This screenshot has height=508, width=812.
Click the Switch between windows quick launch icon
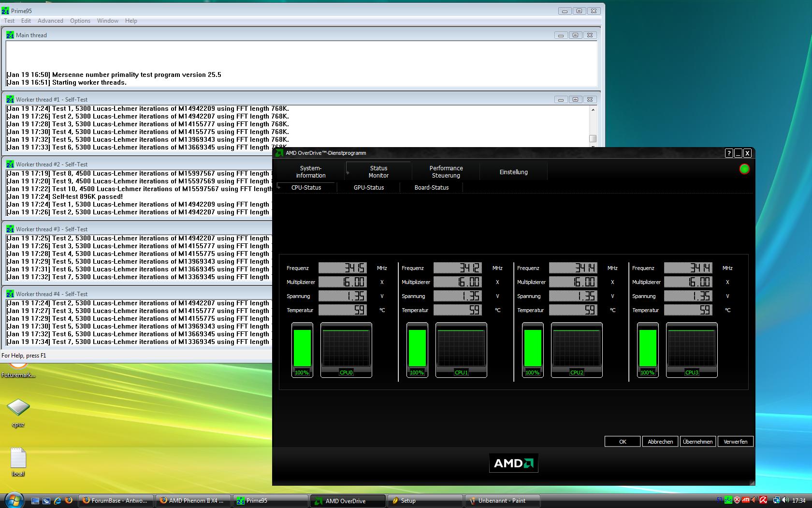46,501
